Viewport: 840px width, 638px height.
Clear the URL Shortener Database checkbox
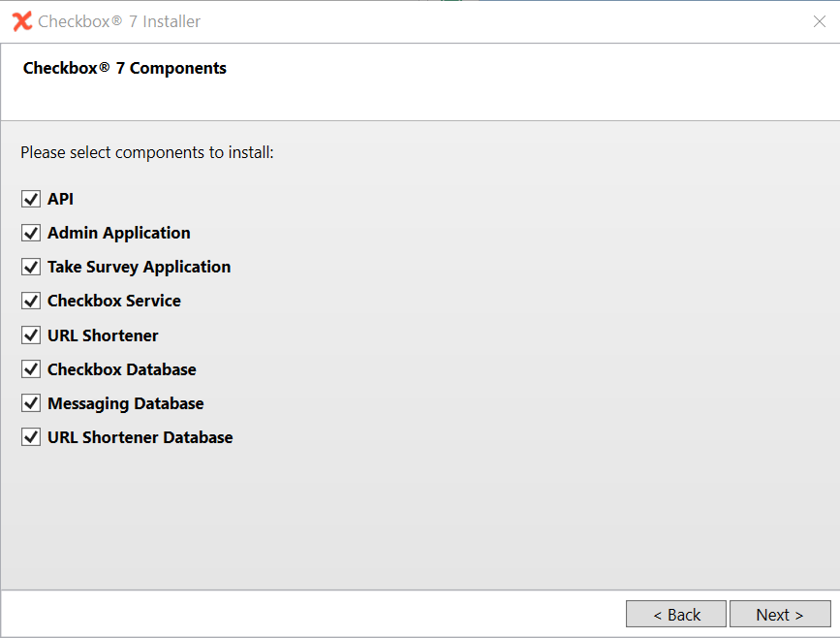tap(30, 437)
